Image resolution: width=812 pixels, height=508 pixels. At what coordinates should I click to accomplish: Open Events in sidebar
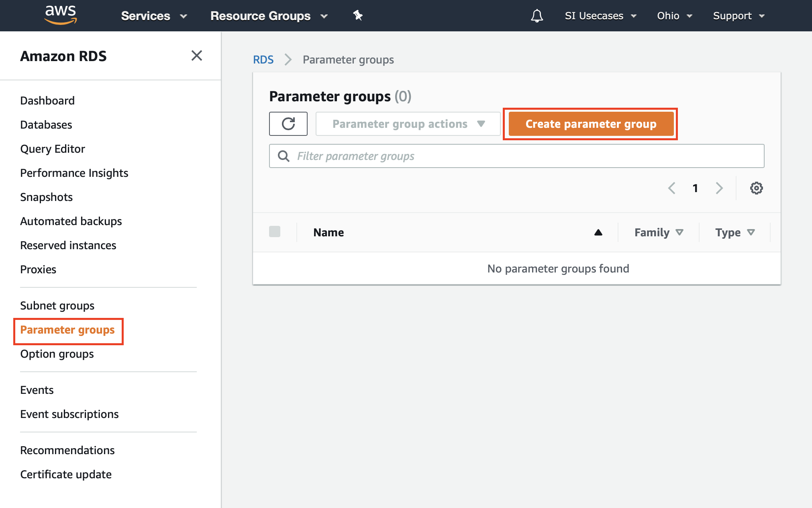(x=37, y=390)
